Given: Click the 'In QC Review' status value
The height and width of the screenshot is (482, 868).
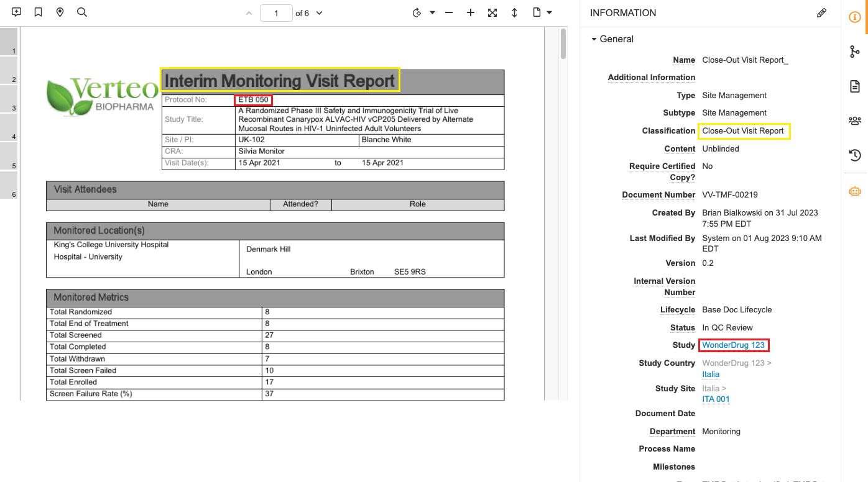Looking at the screenshot, I should 727,328.
